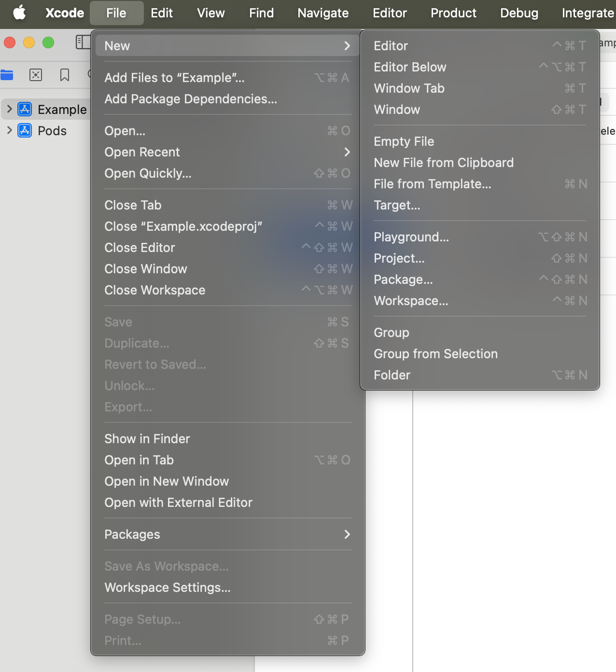Choose New Editor from submenu
The image size is (616, 672).
[480, 46]
